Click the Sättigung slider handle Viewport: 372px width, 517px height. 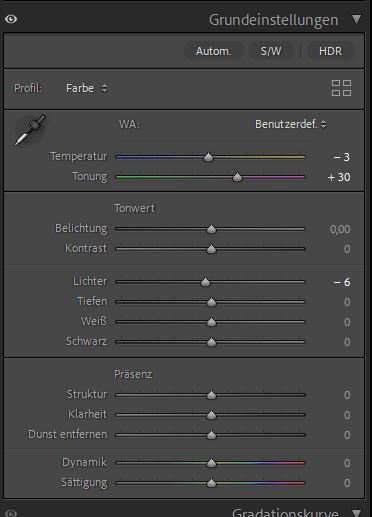pyautogui.click(x=211, y=483)
